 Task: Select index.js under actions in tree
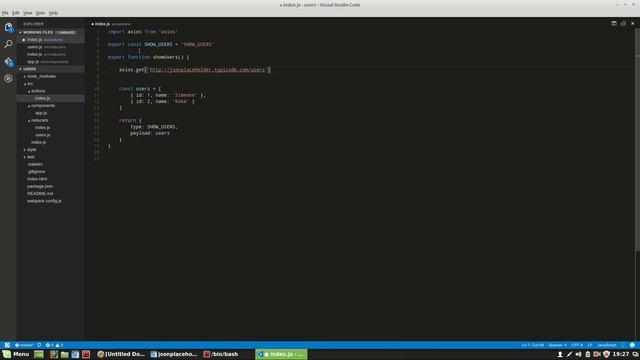coord(51,98)
